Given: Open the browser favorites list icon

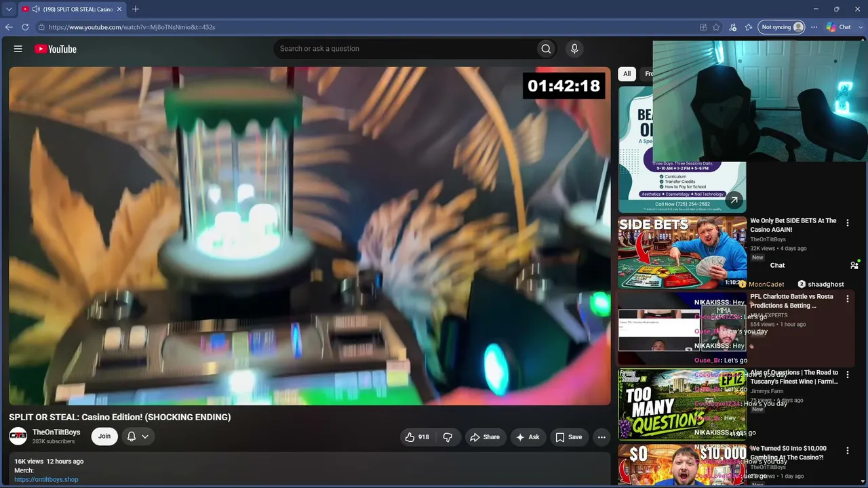Looking at the screenshot, I should (749, 27).
